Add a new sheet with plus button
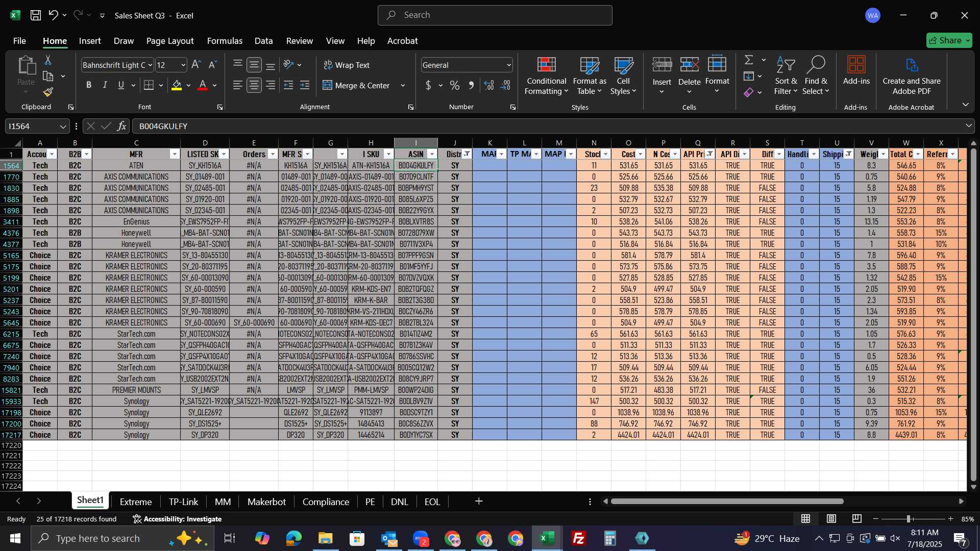This screenshot has width=980, height=551. tap(479, 502)
